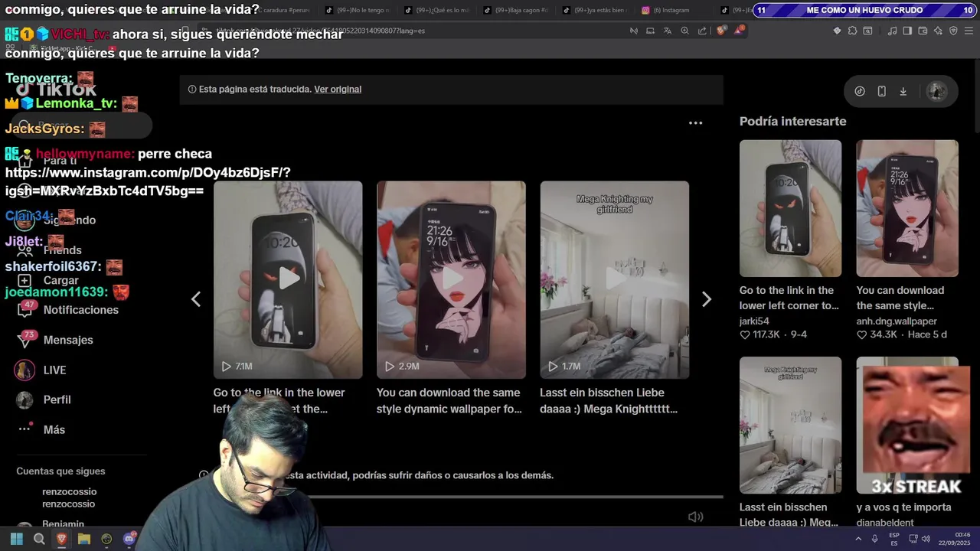Click the 'Podría interesarte' heading
Screen dimensions: 980x551
click(x=792, y=121)
